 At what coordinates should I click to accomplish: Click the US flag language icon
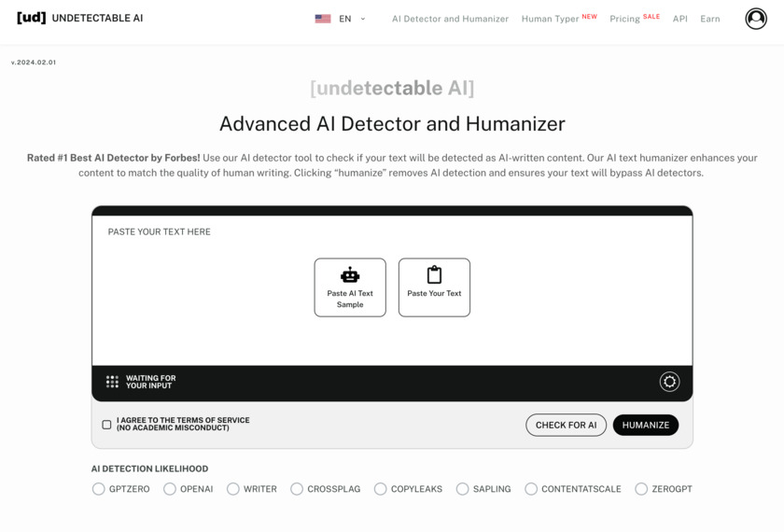coord(323,19)
